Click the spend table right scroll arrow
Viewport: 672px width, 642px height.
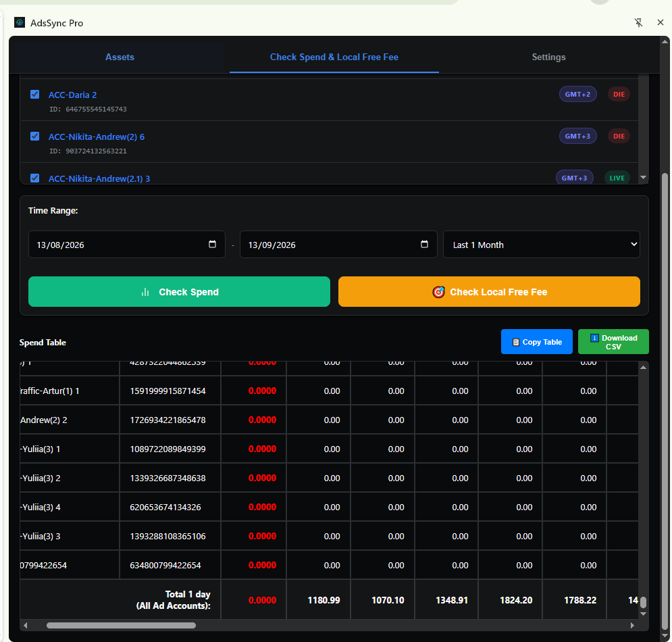click(632, 625)
